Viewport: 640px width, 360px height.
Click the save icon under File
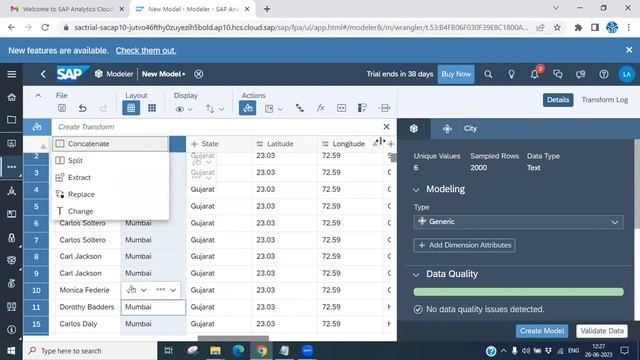coord(62,108)
